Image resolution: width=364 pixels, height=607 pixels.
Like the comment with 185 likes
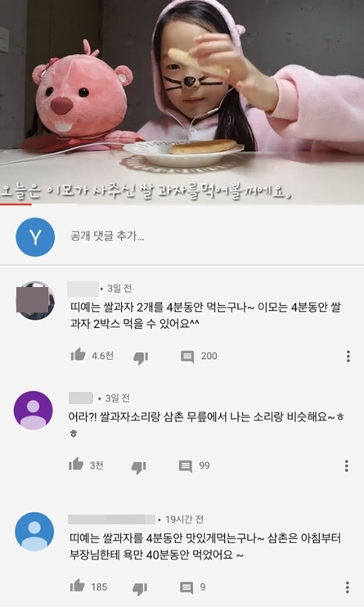[x=77, y=586]
